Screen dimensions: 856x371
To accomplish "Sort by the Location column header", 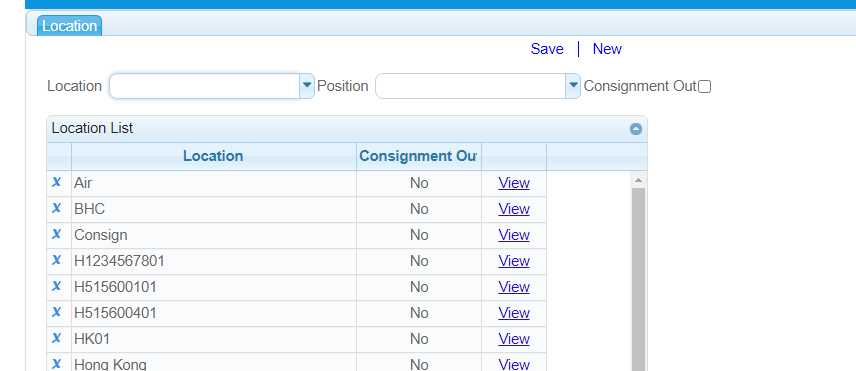I will click(213, 156).
